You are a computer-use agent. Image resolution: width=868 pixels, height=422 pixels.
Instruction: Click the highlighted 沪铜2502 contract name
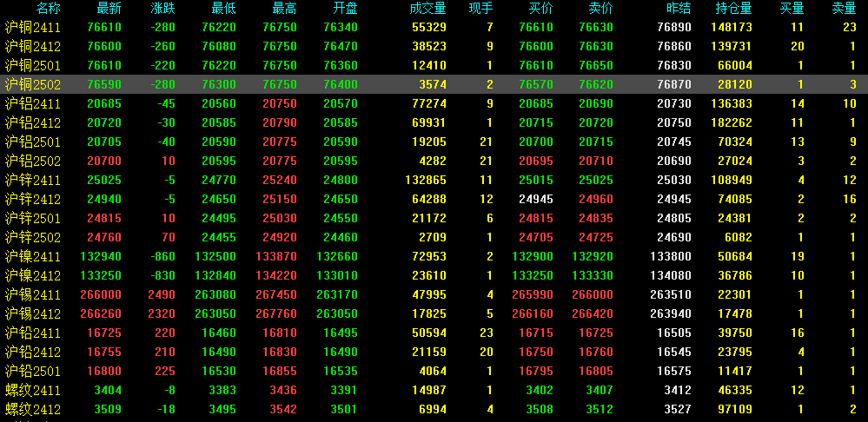pyautogui.click(x=33, y=84)
